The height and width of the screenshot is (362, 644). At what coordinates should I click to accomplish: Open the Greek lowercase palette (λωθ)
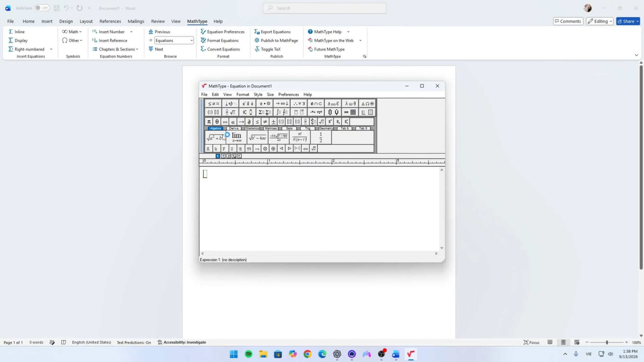point(350,103)
